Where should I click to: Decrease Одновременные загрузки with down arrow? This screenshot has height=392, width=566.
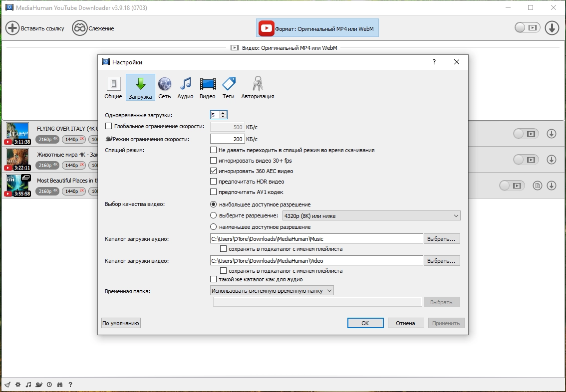[223, 117]
